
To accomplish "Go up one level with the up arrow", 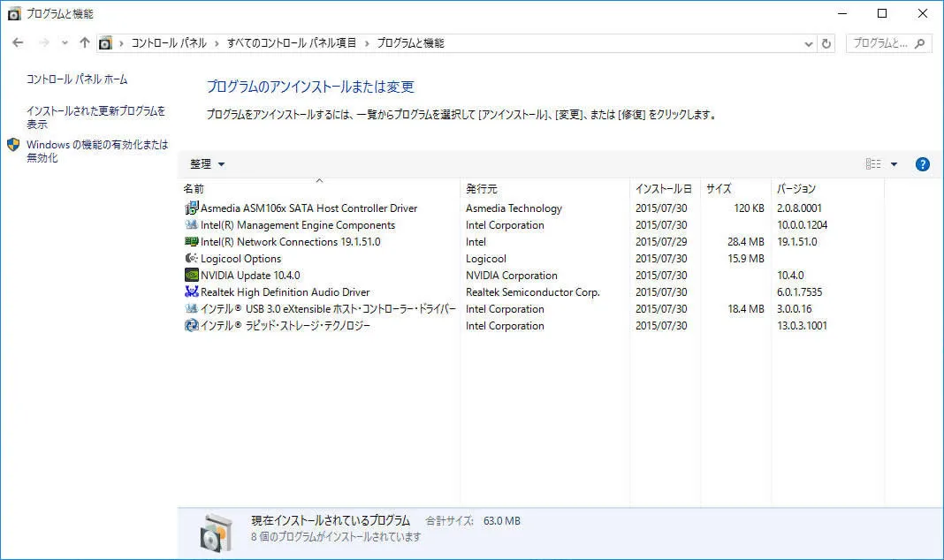I will click(84, 42).
